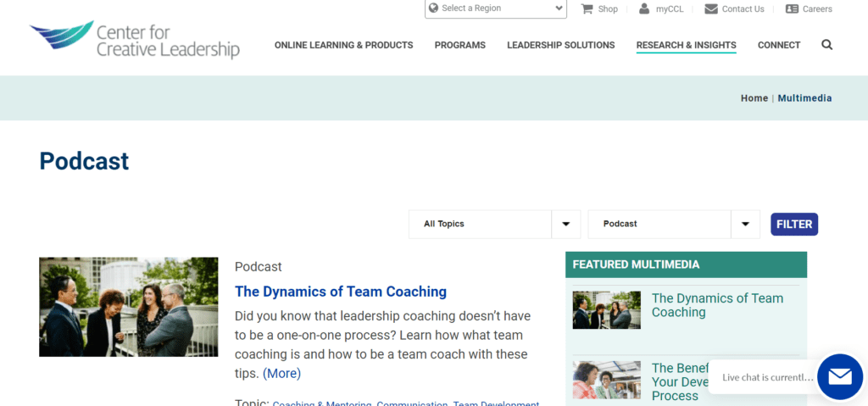
Task: Click the team coaching podcast main thumbnail
Action: (x=129, y=307)
